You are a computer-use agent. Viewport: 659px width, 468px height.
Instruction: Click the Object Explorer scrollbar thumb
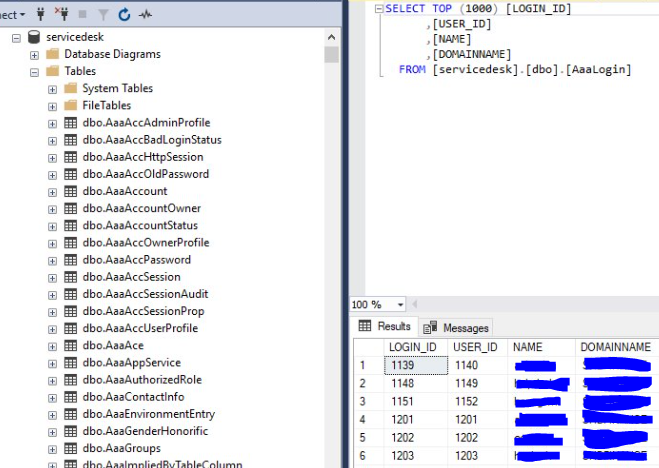pyautogui.click(x=331, y=55)
